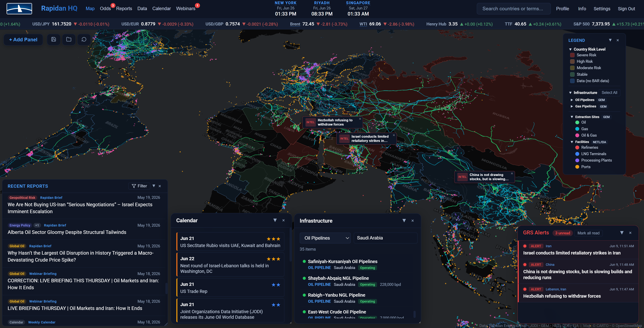The width and height of the screenshot is (644, 328).
Task: Expand Gas Pipelines legend group
Action: click(572, 106)
